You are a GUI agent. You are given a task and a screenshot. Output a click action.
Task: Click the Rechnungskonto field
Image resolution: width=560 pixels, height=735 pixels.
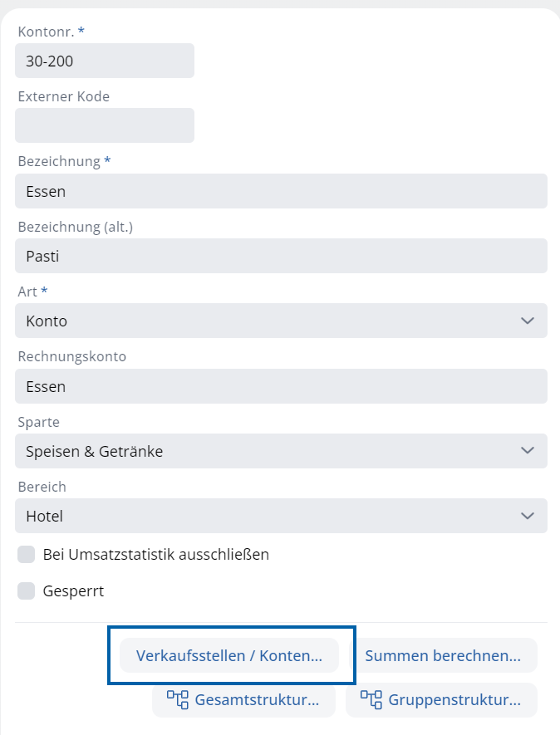281,386
